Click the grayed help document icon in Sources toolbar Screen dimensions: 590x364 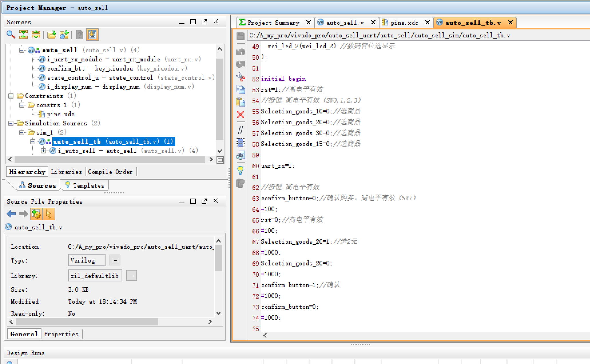click(x=80, y=35)
